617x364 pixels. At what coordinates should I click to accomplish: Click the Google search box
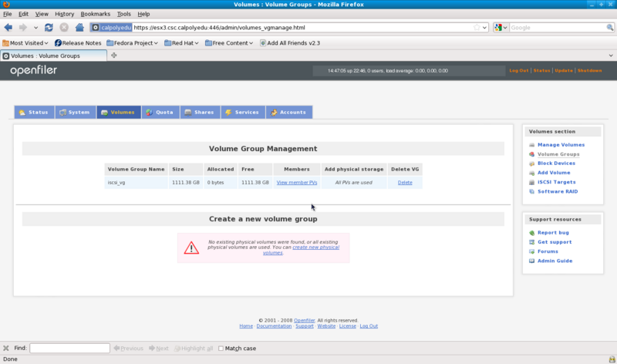pos(558,28)
